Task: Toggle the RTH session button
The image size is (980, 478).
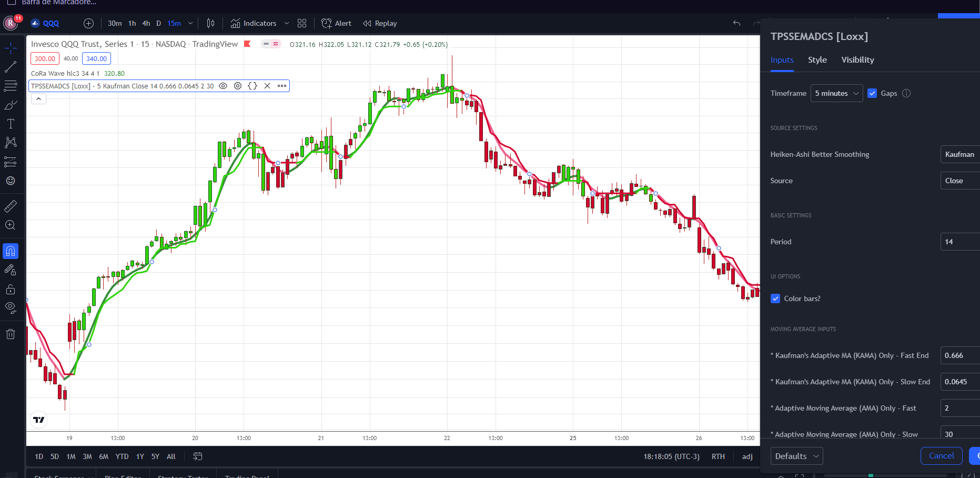Action: tap(718, 456)
